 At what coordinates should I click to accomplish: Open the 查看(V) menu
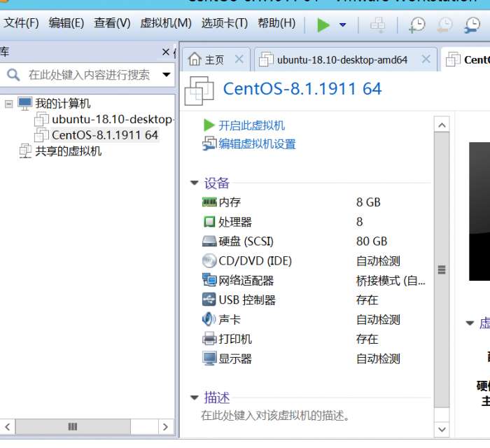112,23
